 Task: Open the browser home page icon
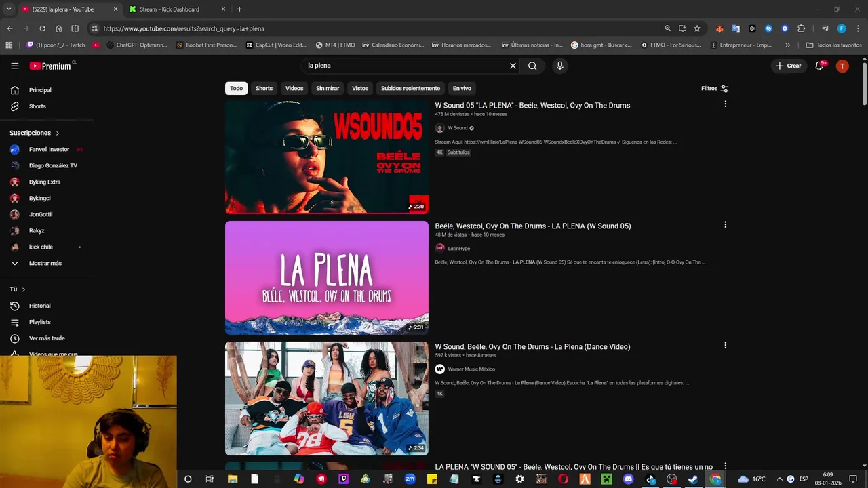click(x=59, y=28)
